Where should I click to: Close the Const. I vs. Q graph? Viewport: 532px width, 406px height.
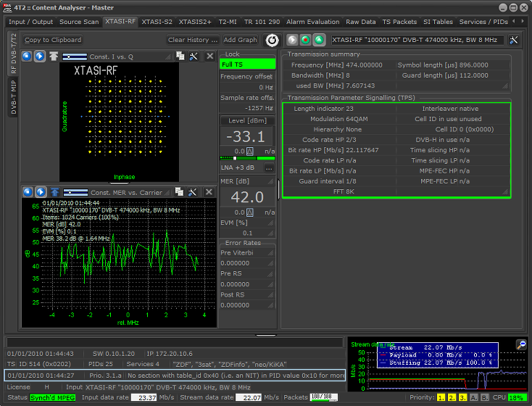[210, 56]
